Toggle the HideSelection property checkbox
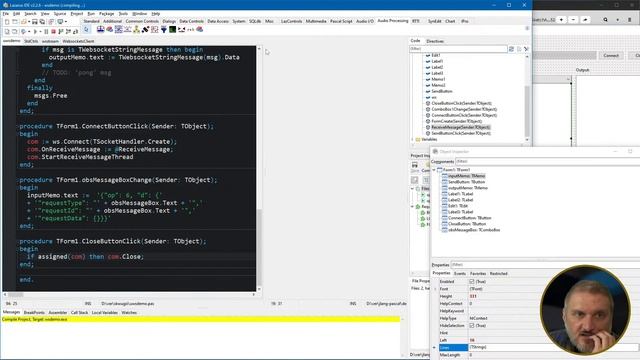 click(x=471, y=326)
